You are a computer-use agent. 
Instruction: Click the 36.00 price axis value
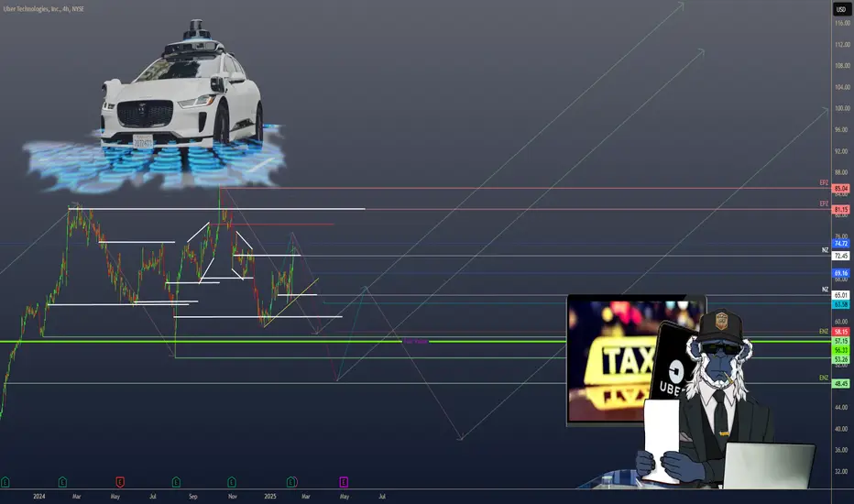pos(842,450)
